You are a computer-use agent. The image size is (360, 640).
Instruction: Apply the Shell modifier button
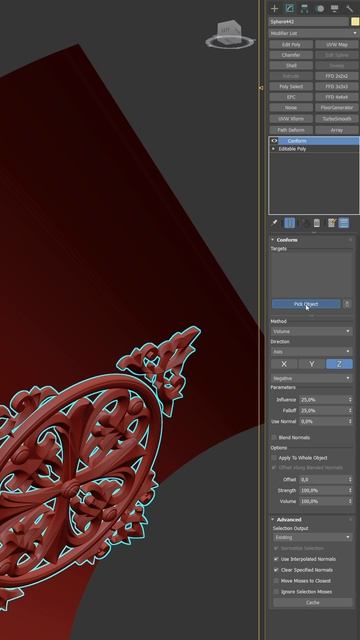(291, 66)
